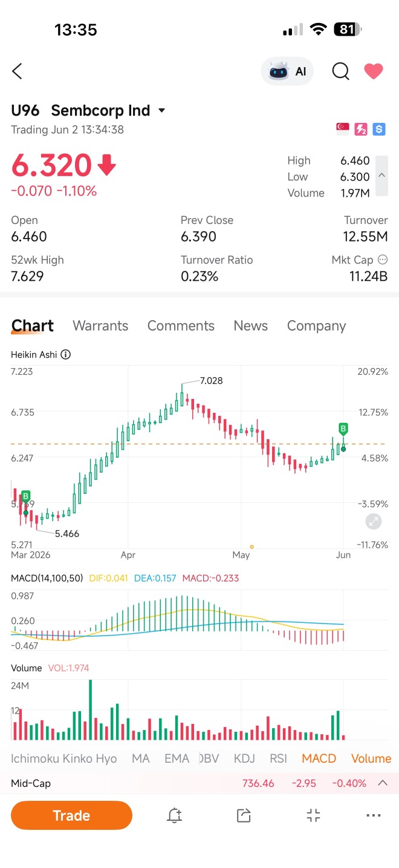Open the AI assistant robot icon
Viewport: 399px width, 868px height.
click(x=287, y=71)
